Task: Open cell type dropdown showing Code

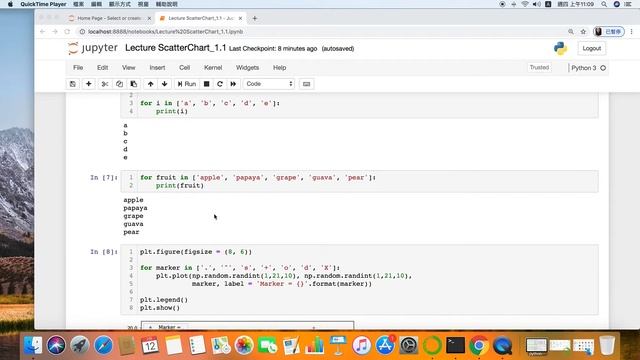Action: tap(269, 84)
